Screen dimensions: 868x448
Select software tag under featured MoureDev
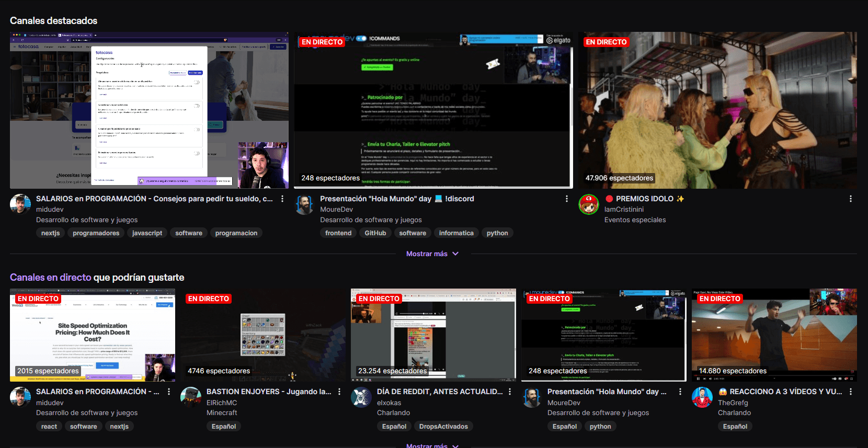tap(413, 233)
